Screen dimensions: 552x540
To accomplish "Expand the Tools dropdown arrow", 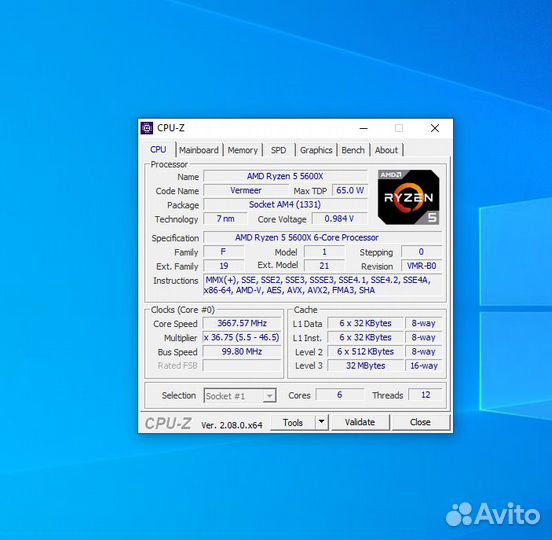I will point(322,422).
